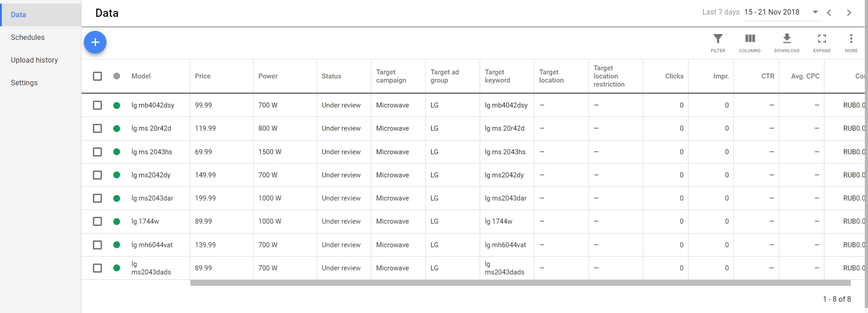The width and height of the screenshot is (868, 313).
Task: Sort by the Power column header
Action: [268, 76]
